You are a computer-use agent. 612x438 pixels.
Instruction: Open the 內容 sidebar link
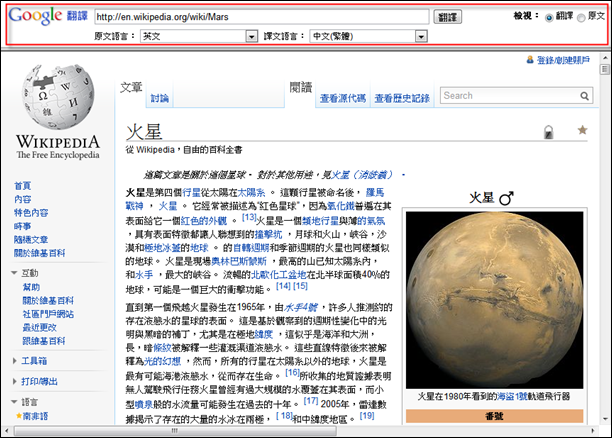23,199
